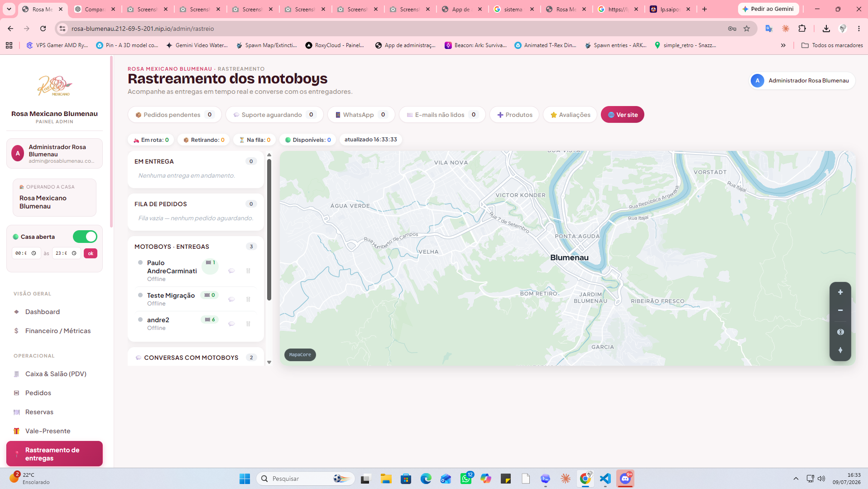This screenshot has width=868, height=489.
Task: Open chat with Paulo AndreCarminati
Action: coord(231,271)
